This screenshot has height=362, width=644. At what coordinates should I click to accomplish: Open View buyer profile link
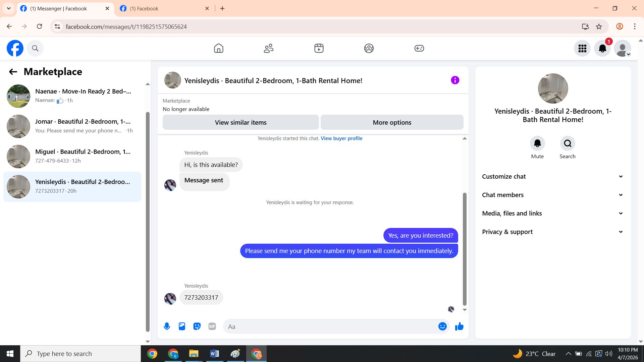(x=341, y=138)
